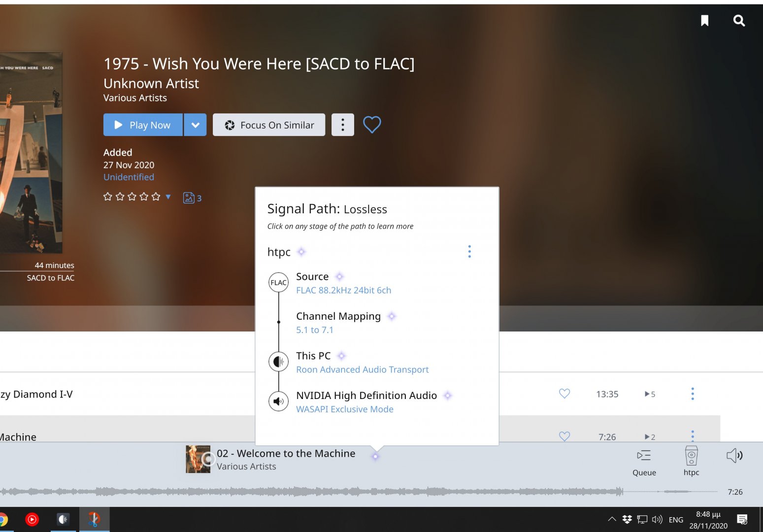763x532 pixels.
Task: Toggle heart on the 7:26 track
Action: (564, 436)
